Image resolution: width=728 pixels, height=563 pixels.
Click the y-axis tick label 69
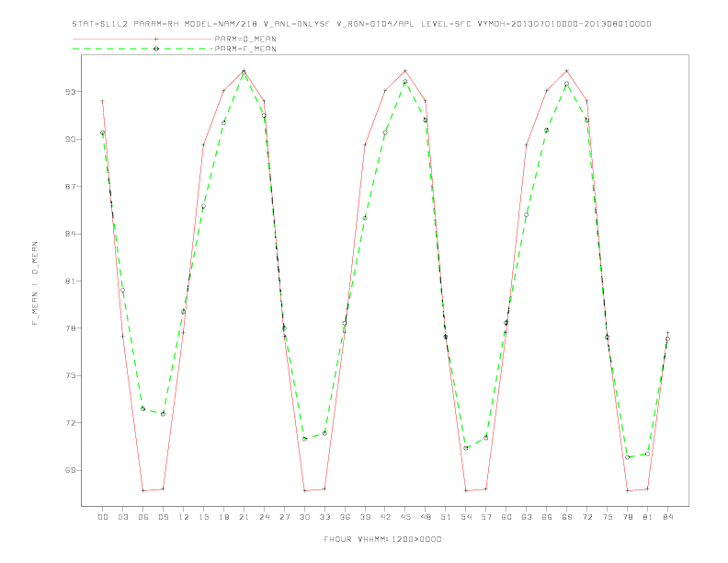point(70,470)
